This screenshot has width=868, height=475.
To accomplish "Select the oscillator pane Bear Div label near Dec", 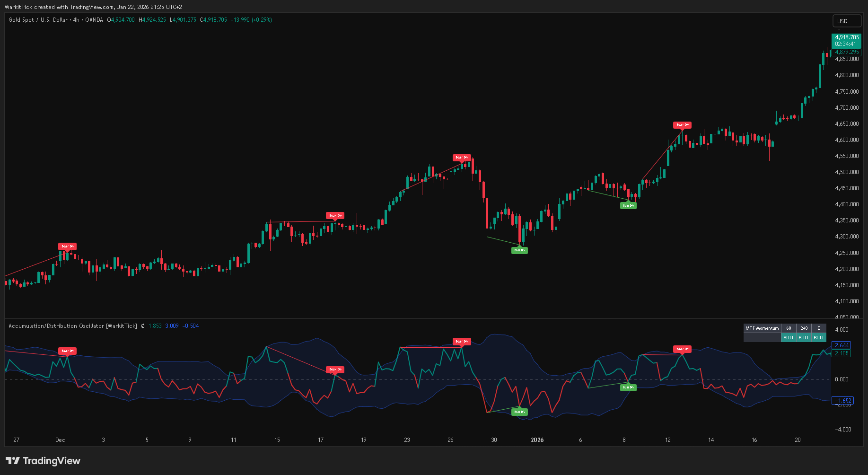I will pos(67,351).
